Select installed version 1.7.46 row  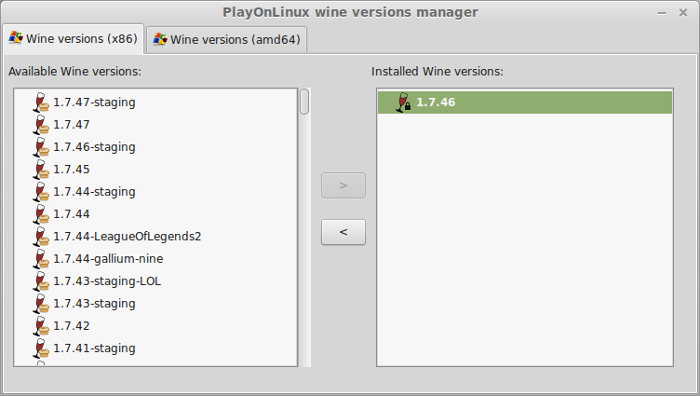tap(525, 102)
